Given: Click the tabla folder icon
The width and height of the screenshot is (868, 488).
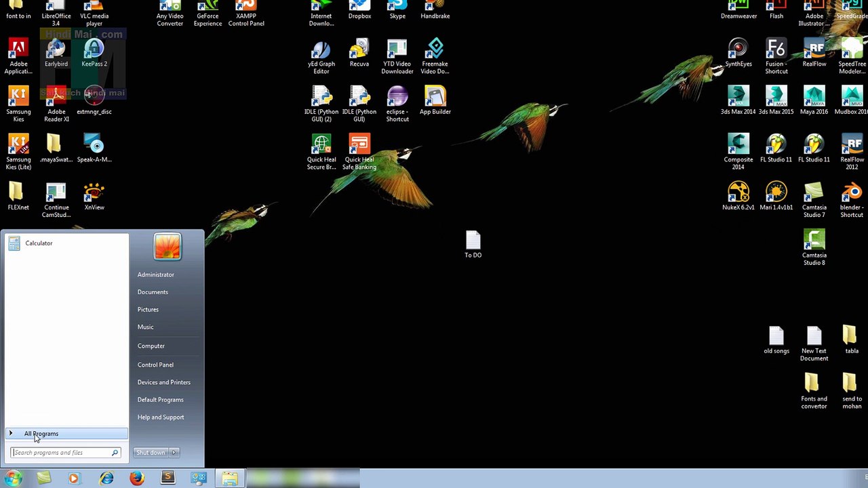Looking at the screenshot, I should (x=852, y=340).
